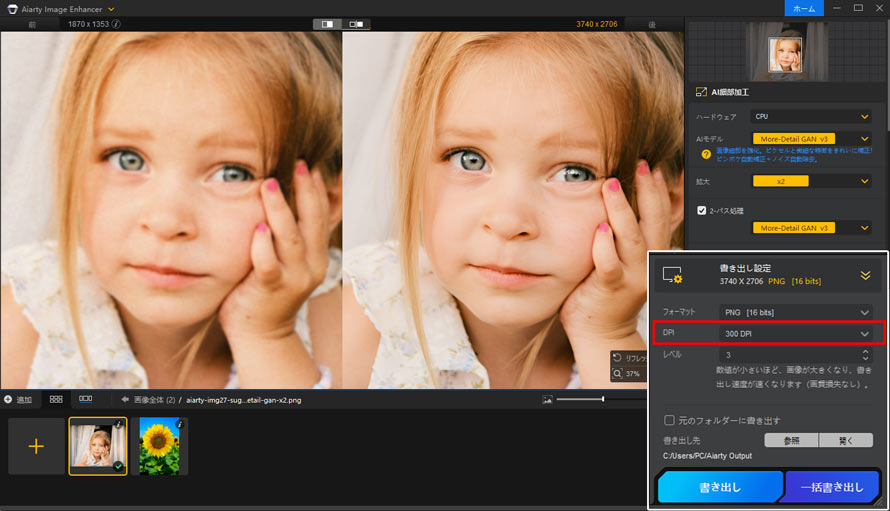
Task: Select the girl portrait thumbnail
Action: [x=98, y=446]
